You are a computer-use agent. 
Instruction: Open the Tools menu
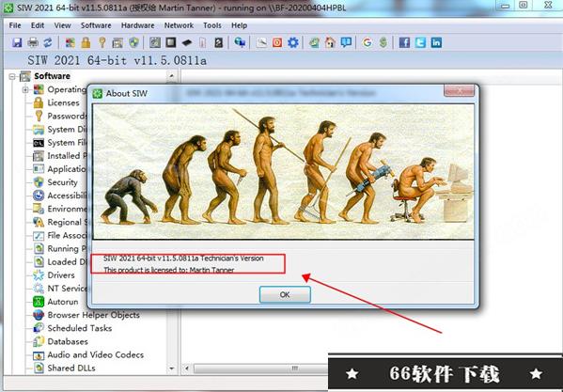tap(212, 25)
